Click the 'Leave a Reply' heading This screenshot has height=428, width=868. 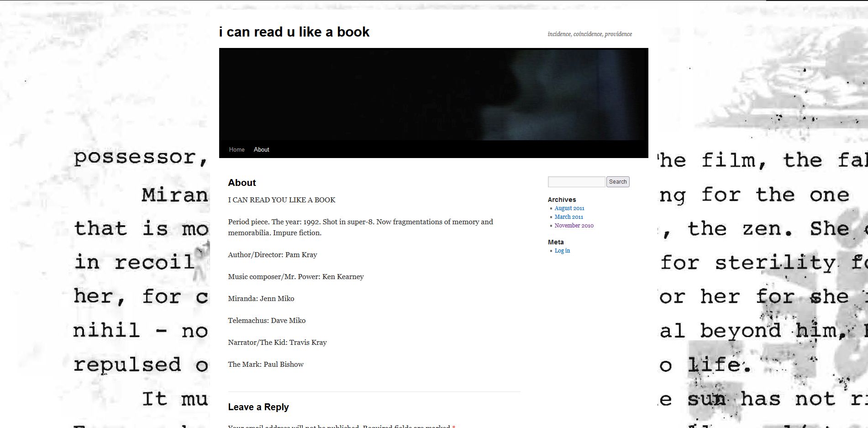click(258, 407)
